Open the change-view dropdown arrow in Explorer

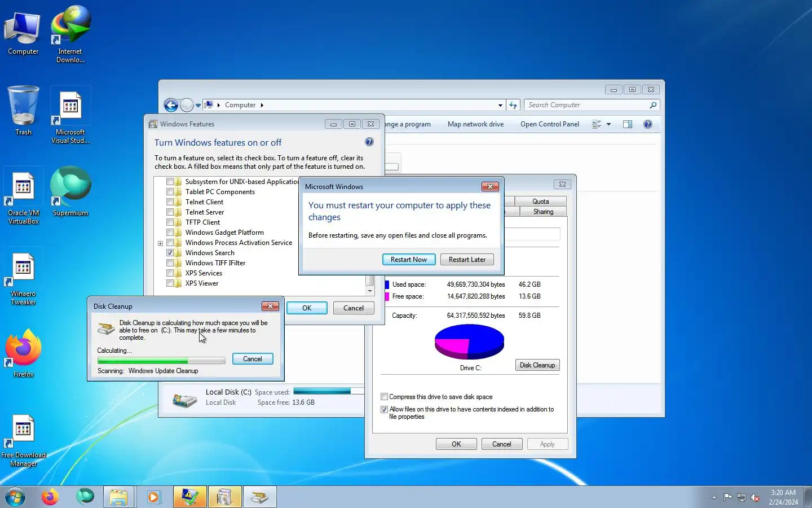tap(608, 124)
